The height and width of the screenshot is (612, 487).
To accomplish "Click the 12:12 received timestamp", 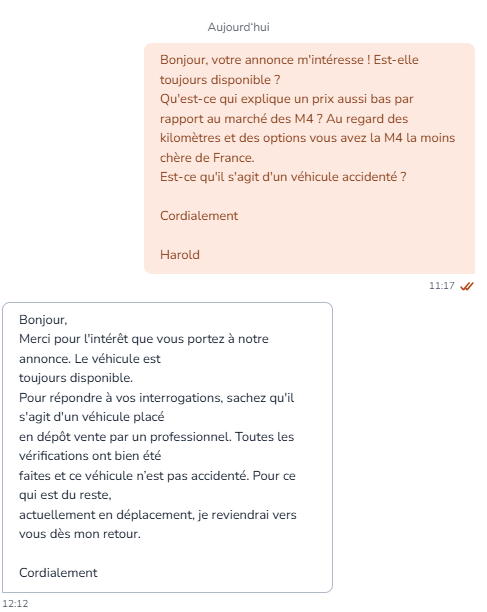I will (15, 604).
